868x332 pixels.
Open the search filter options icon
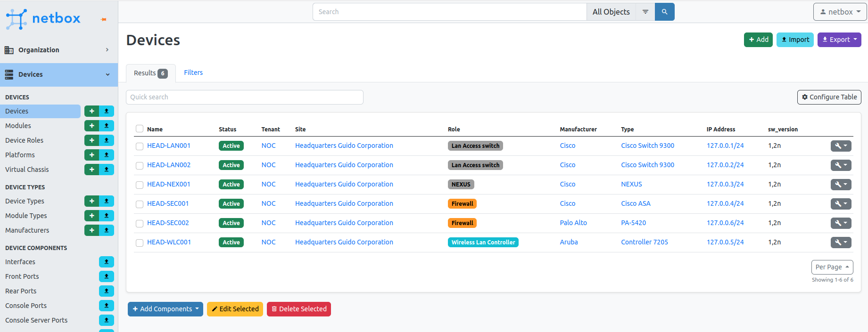point(645,12)
